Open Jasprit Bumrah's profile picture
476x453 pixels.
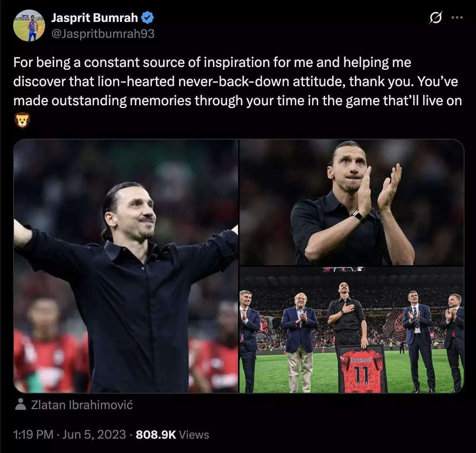pyautogui.click(x=29, y=26)
